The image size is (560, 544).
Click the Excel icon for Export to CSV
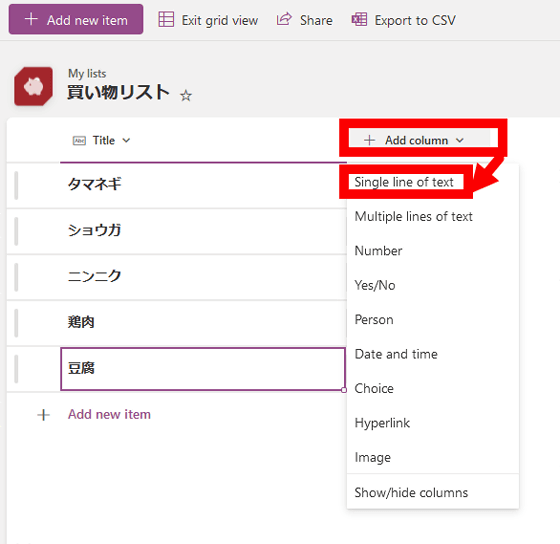point(359,19)
